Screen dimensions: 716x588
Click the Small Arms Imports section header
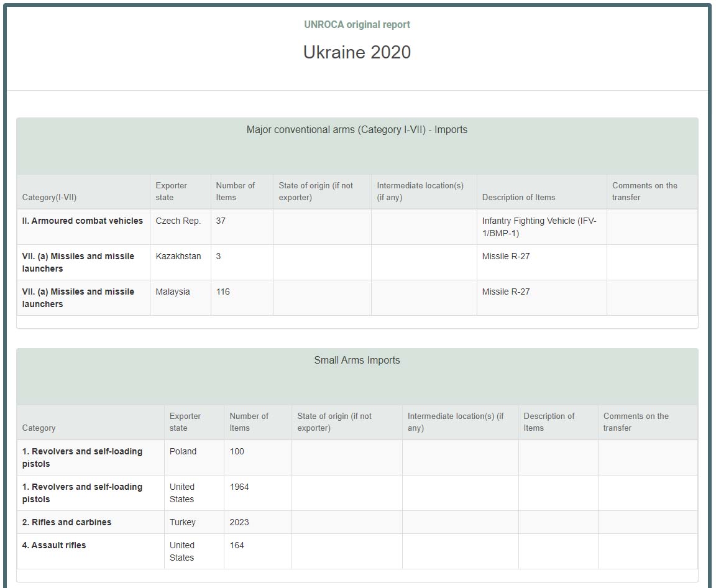click(357, 361)
